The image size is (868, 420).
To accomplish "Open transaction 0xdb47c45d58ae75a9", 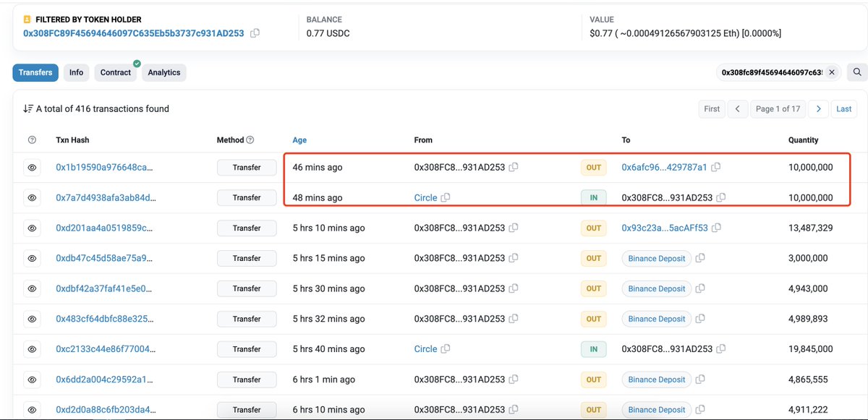I will pyautogui.click(x=104, y=258).
